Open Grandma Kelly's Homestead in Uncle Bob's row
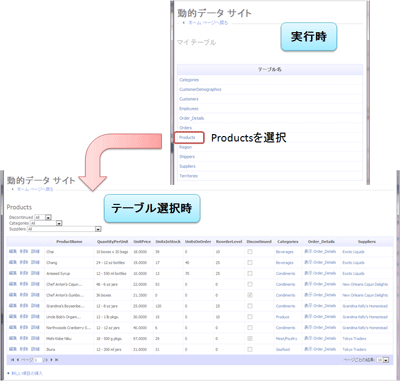This screenshot has width=400, height=381. click(365, 317)
